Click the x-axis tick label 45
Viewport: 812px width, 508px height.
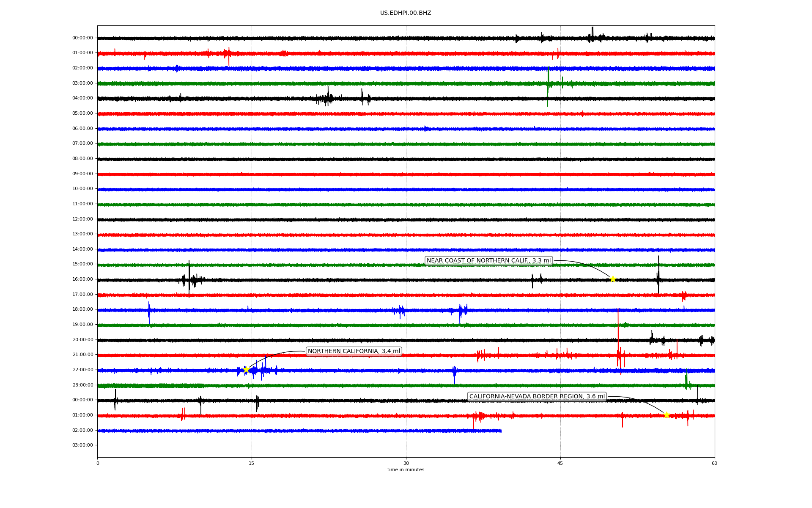(x=560, y=463)
